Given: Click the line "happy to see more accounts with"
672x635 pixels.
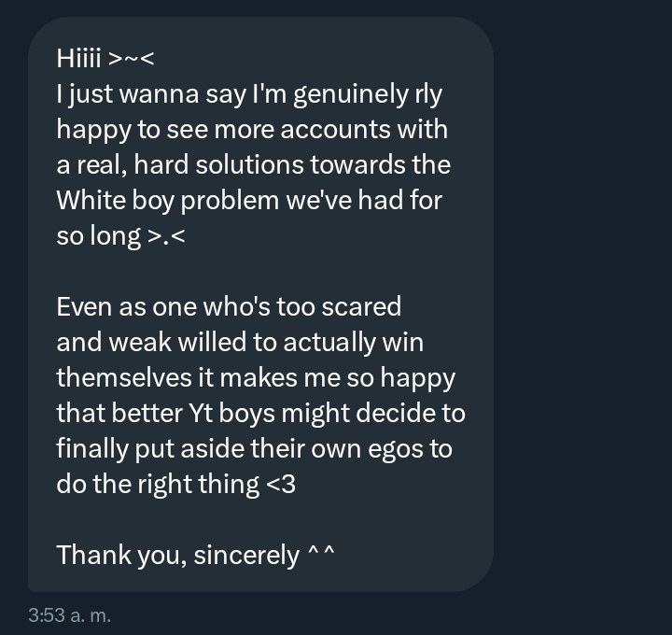Looking at the screenshot, I should pos(252,129).
